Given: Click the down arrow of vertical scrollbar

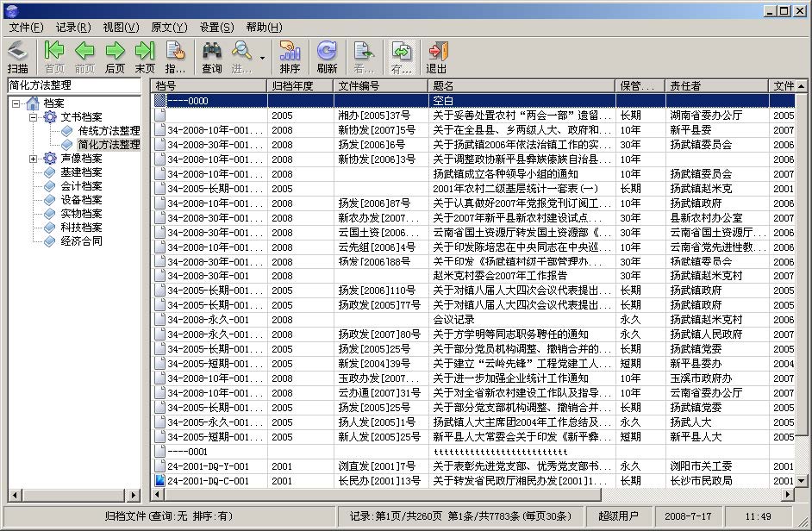Looking at the screenshot, I should click(802, 480).
